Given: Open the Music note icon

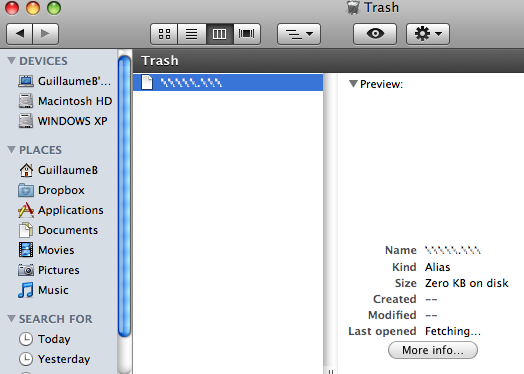Looking at the screenshot, I should click(x=26, y=290).
